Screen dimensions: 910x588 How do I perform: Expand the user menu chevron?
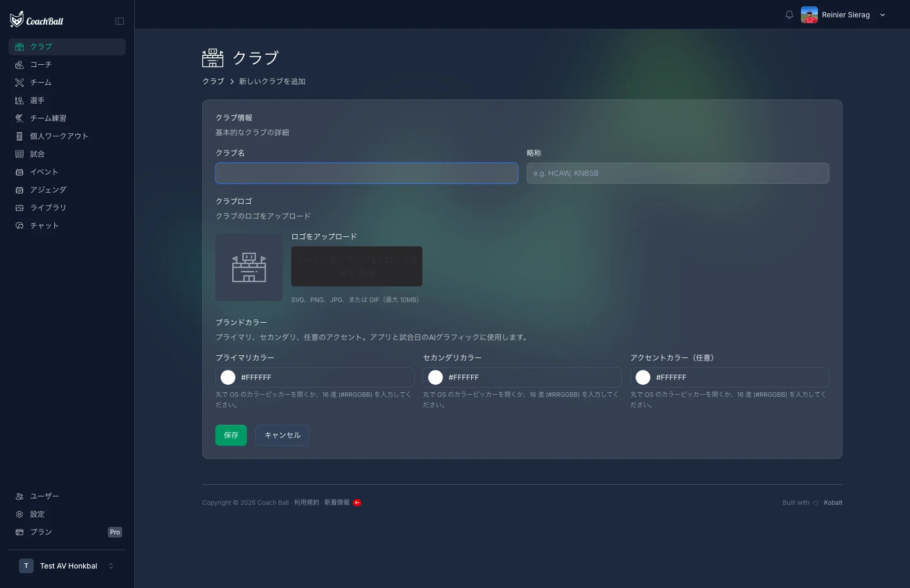[x=883, y=15]
